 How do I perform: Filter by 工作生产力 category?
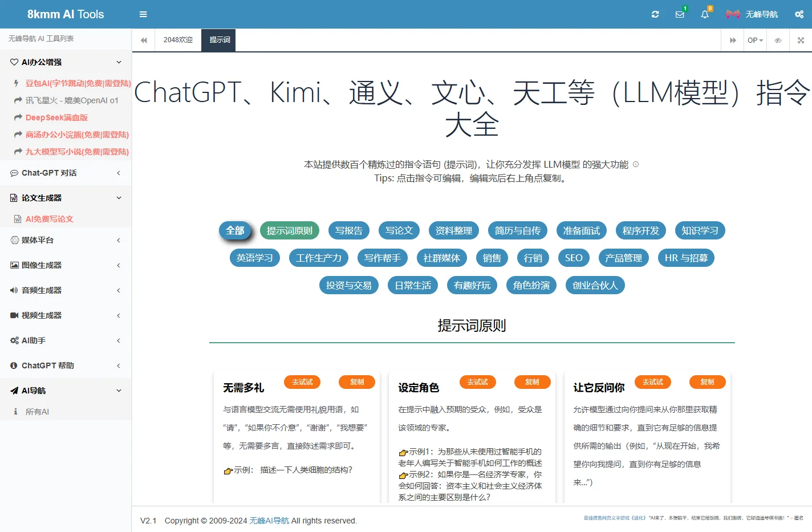[x=319, y=258]
